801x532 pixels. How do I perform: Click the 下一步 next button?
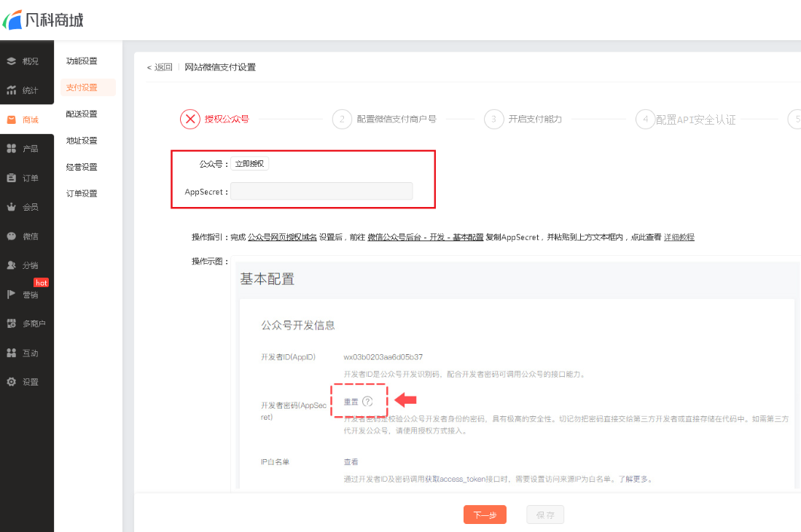[485, 515]
